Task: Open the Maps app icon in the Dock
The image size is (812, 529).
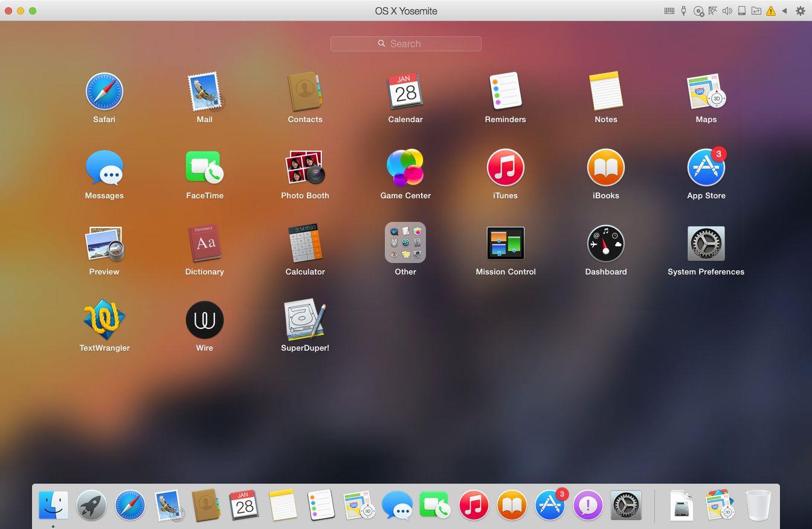Action: coord(359,505)
